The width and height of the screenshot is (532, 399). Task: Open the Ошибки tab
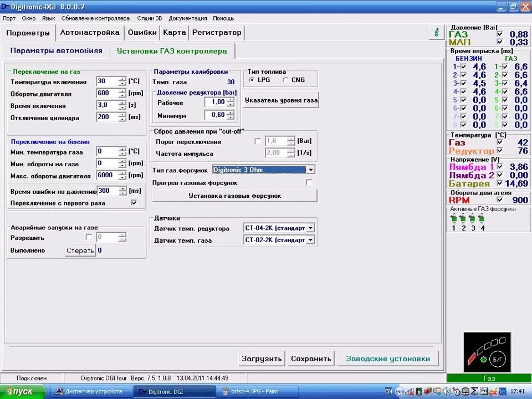click(x=142, y=33)
